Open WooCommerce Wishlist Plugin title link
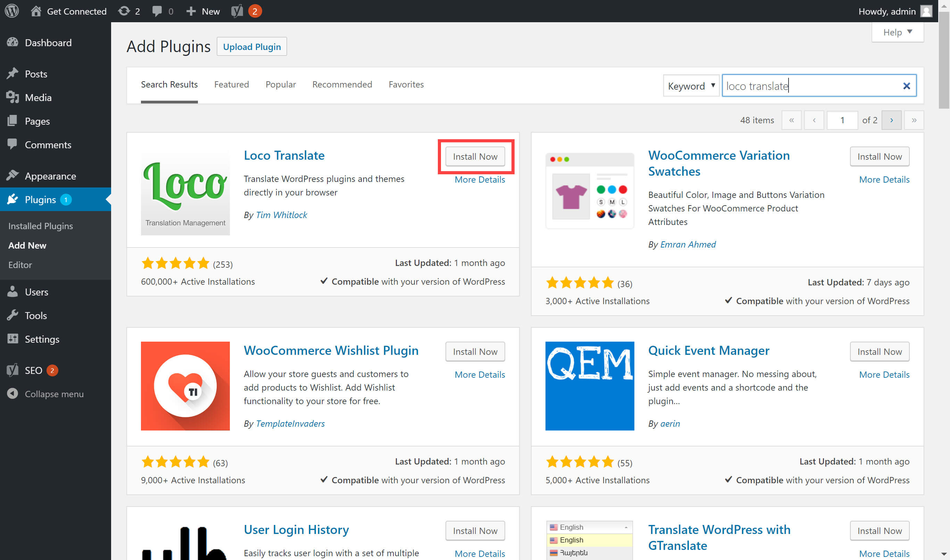 point(331,350)
